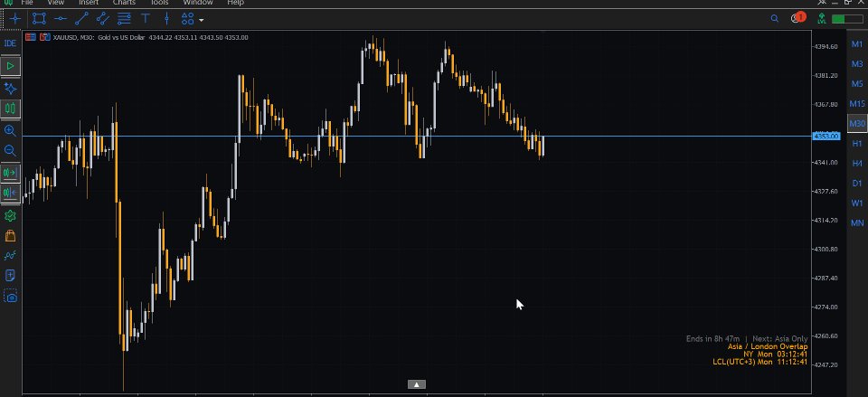Select the Text label tool

[145, 19]
